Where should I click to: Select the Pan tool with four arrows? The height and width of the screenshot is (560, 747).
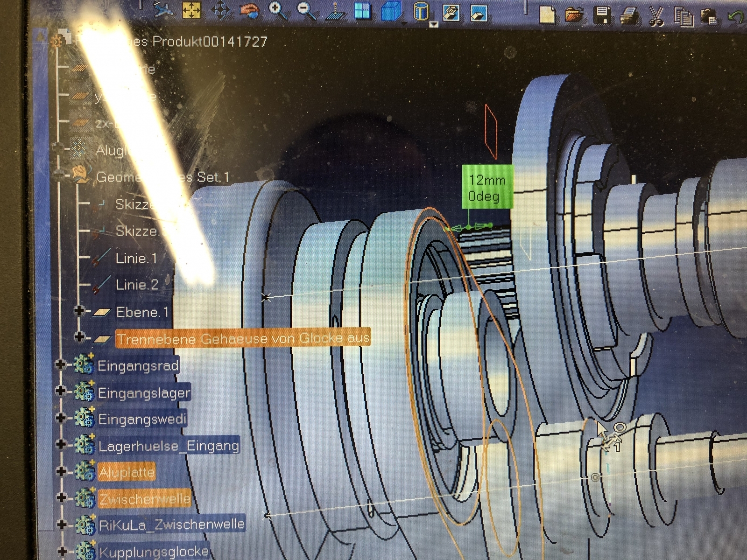tap(220, 10)
